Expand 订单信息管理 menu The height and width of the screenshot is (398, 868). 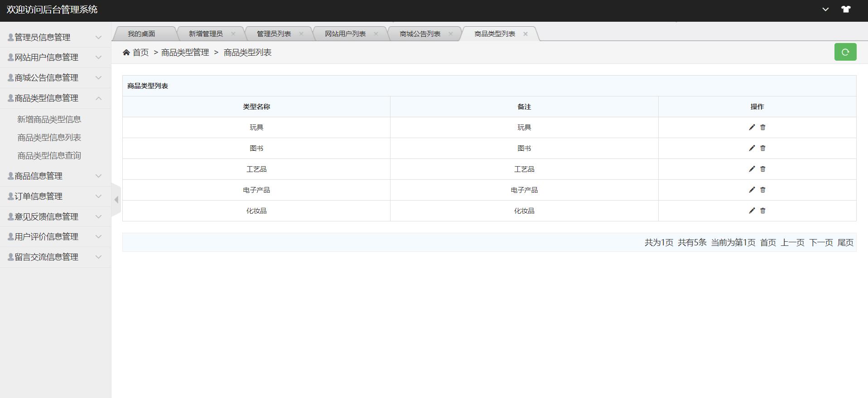pos(55,196)
